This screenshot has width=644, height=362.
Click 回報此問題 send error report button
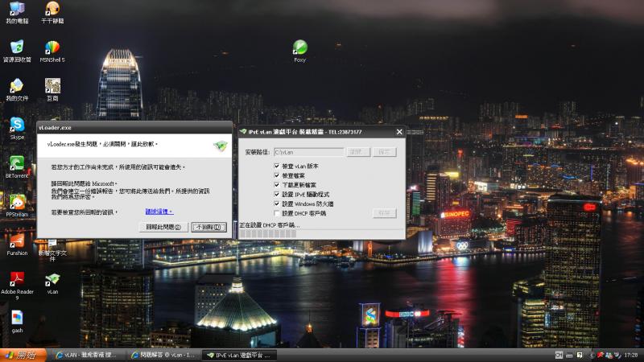pos(163,227)
